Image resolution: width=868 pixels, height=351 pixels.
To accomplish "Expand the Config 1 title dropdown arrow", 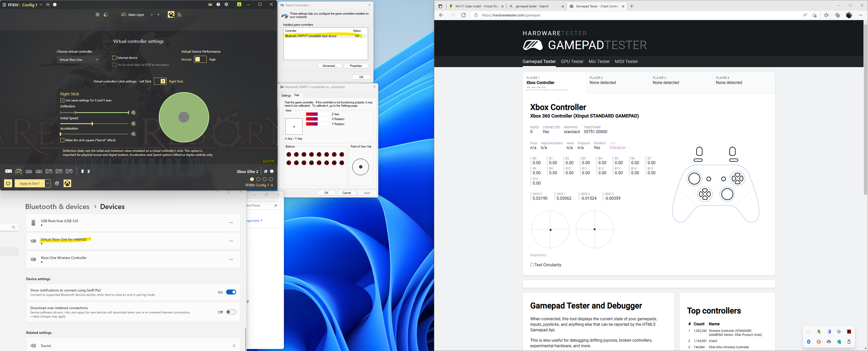I will click(x=41, y=5).
